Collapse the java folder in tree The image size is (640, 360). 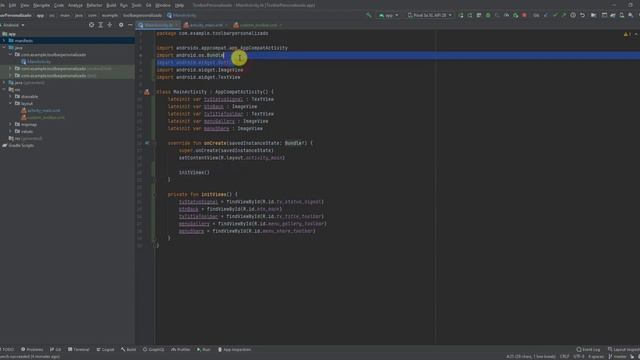(4, 48)
